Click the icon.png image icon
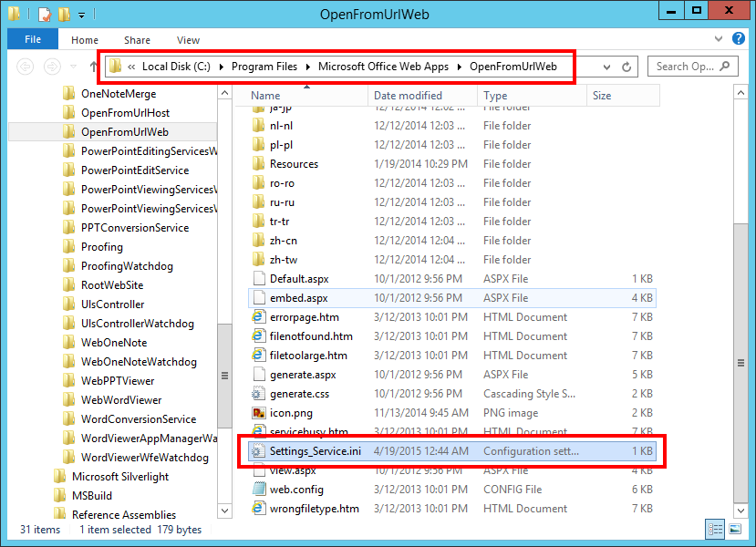 pos(259,413)
